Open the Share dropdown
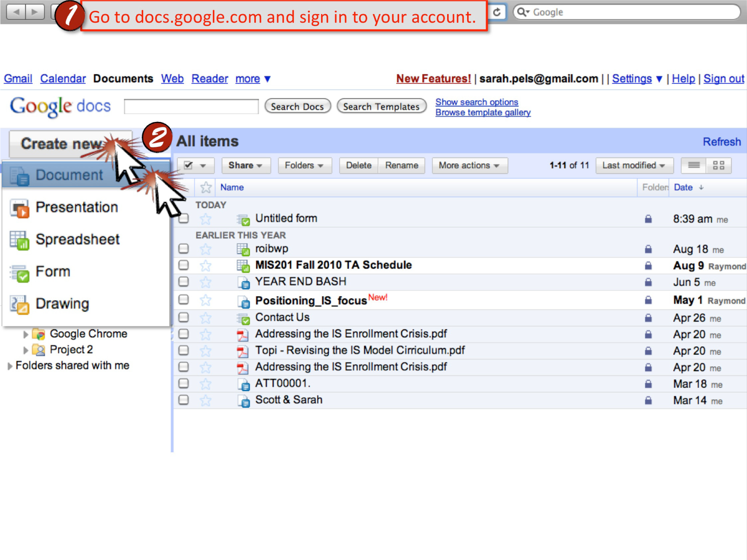Screen dimensions: 747x560 [x=246, y=166]
